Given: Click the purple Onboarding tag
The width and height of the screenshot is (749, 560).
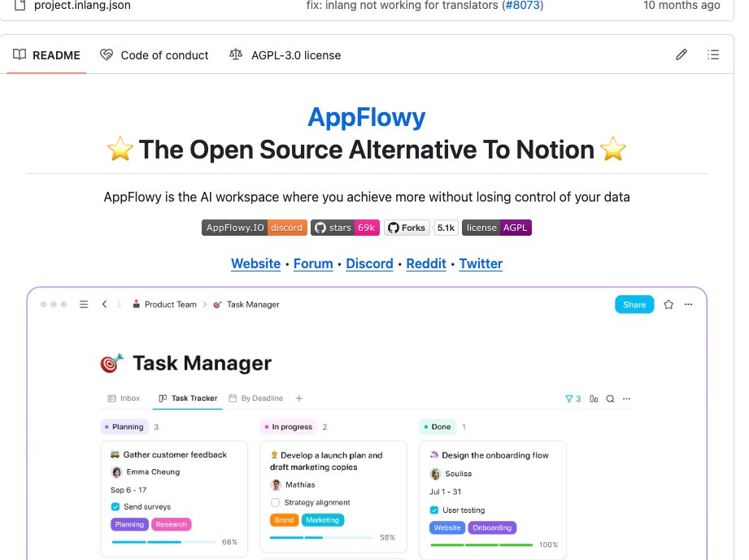Looking at the screenshot, I should [492, 527].
